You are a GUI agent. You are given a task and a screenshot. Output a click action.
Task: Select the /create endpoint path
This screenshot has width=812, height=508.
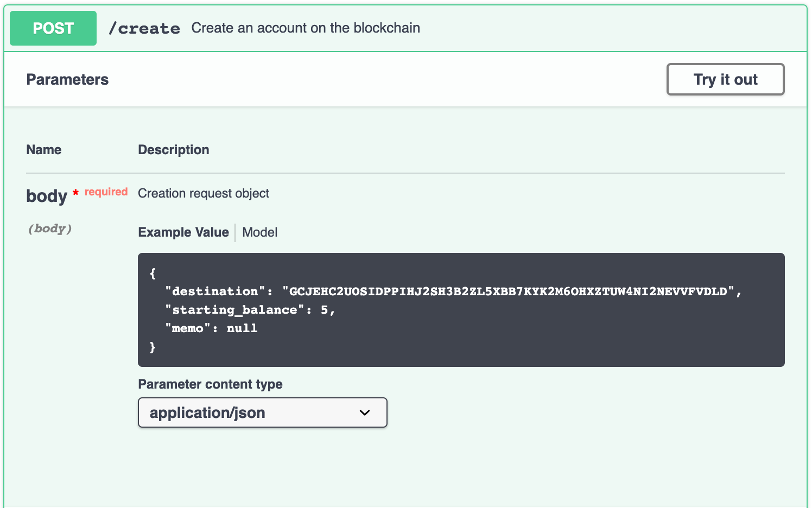click(144, 28)
